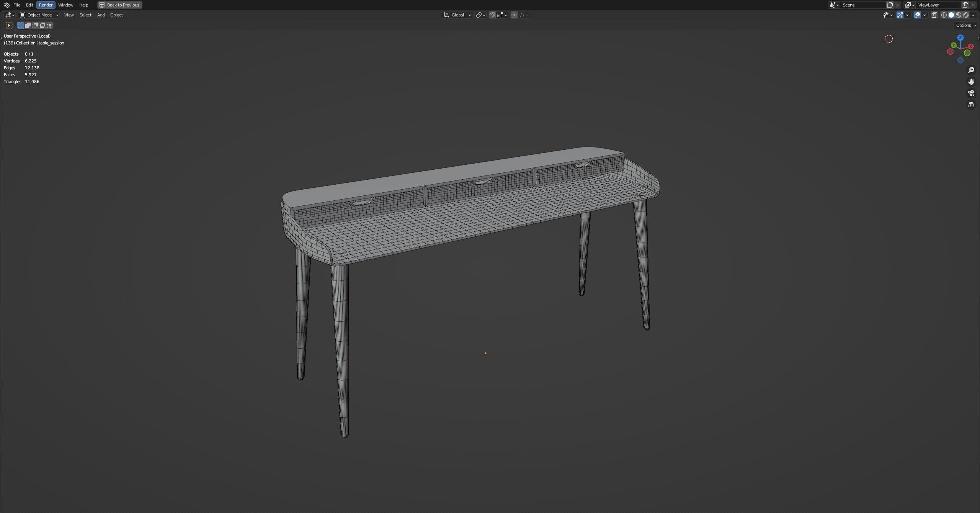Screen dimensions: 980x513
Task: Open the viewport View menu
Action: coord(69,15)
